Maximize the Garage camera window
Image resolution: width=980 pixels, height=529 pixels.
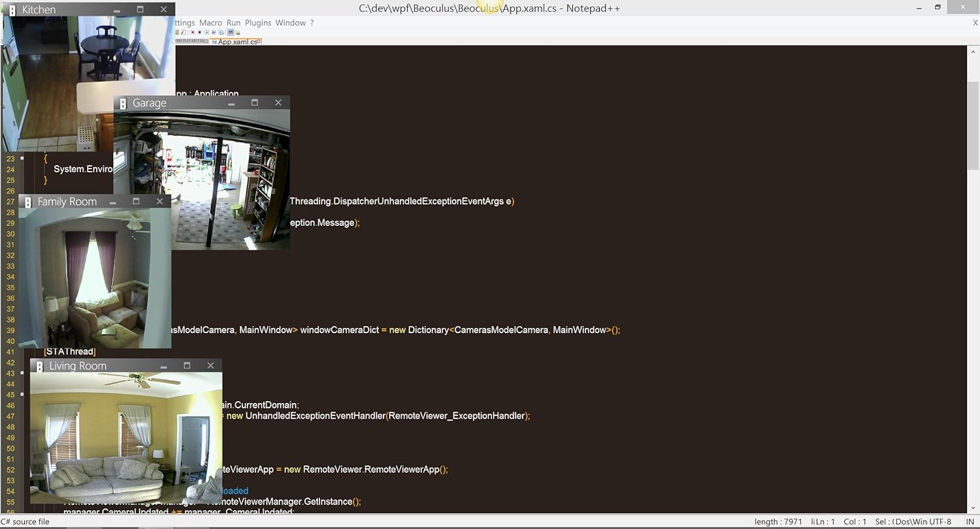coord(255,103)
